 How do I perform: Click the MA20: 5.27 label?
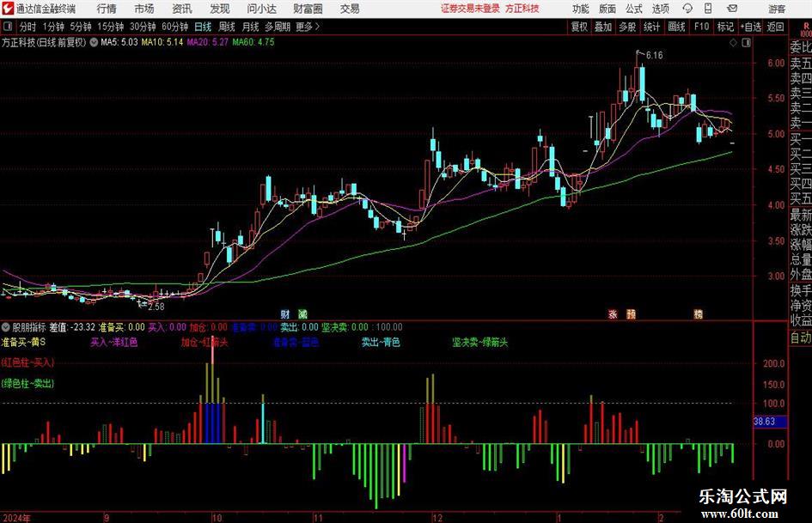207,42
